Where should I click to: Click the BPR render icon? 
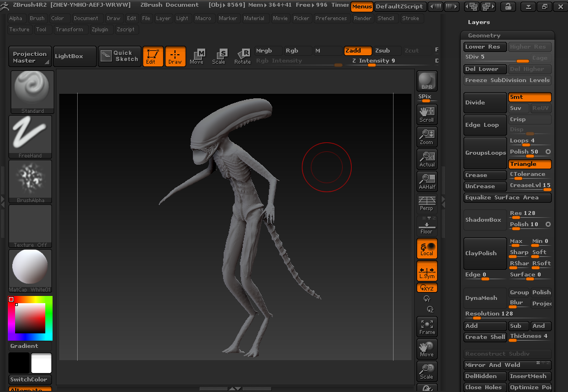point(427,81)
